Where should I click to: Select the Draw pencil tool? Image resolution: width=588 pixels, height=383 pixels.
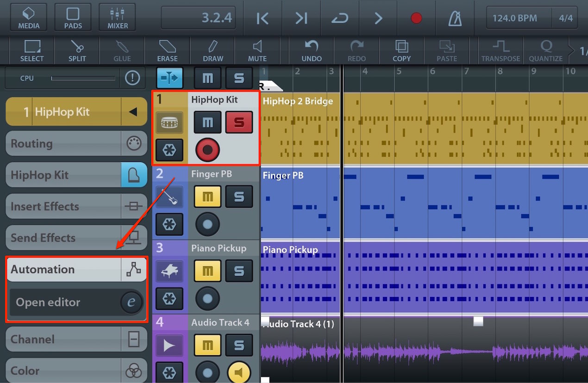pyautogui.click(x=213, y=51)
